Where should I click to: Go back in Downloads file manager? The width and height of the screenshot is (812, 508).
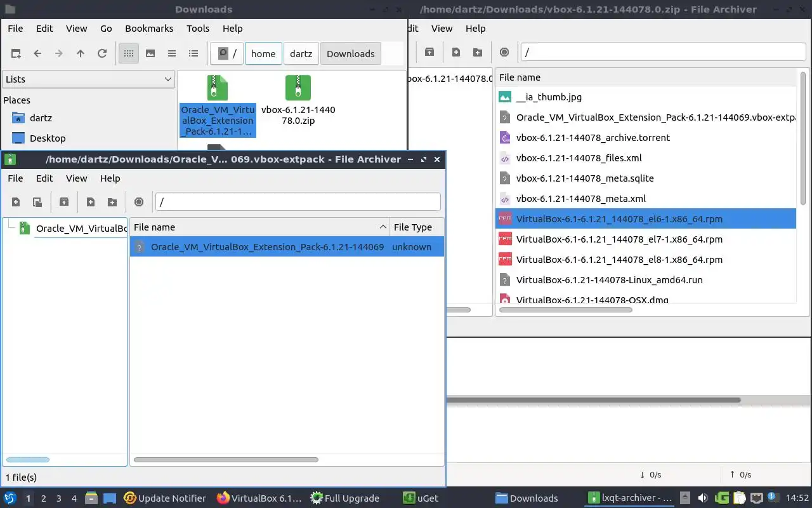pos(37,54)
